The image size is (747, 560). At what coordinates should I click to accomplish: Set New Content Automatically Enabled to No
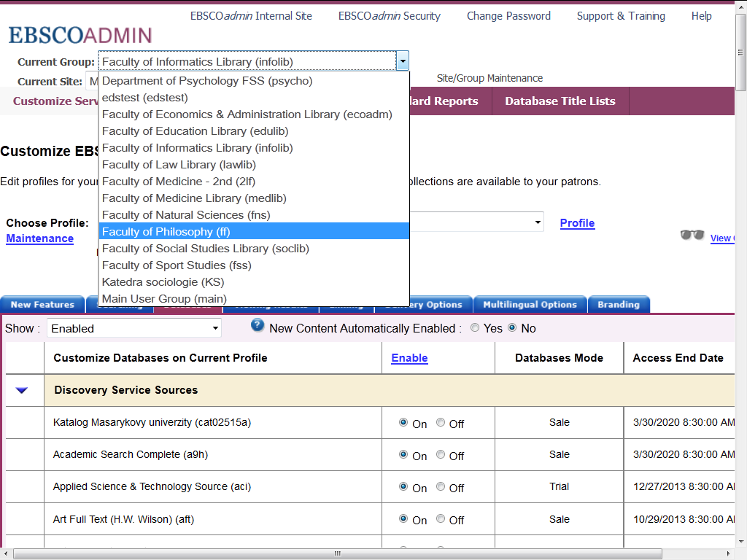[x=512, y=327]
